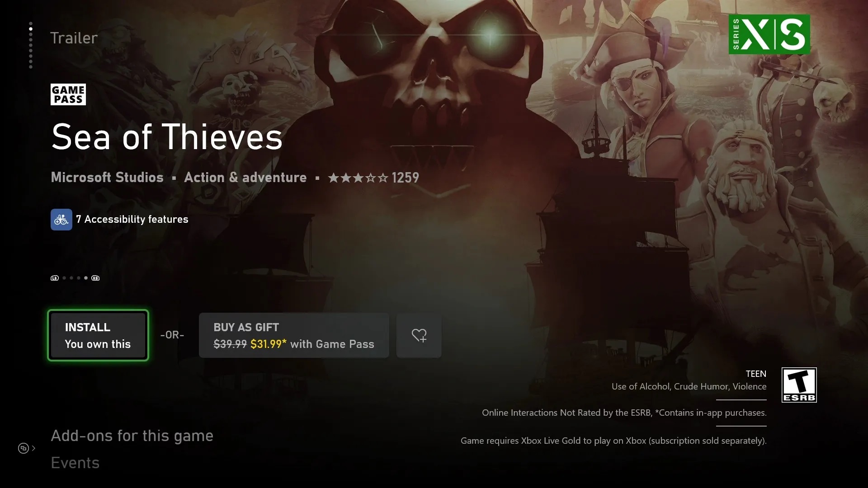Click the ESRB Teen rating icon

point(799,385)
